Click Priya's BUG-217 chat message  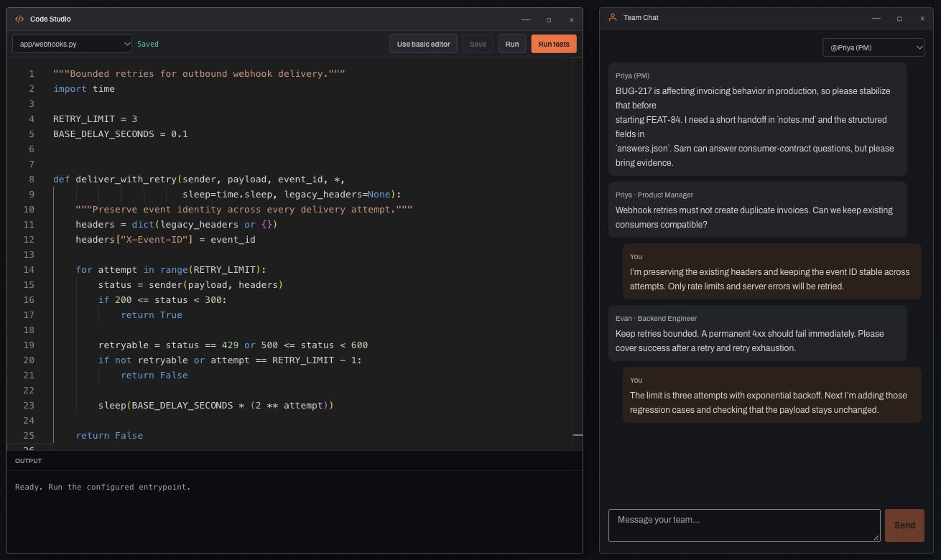(x=758, y=119)
